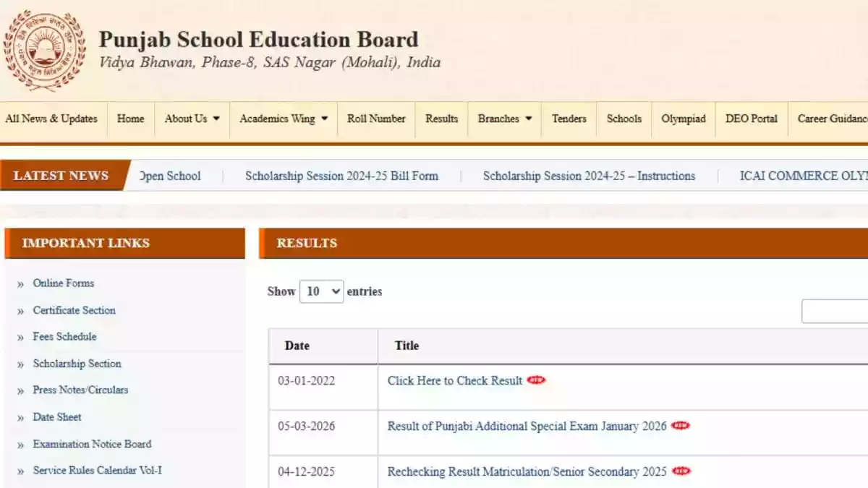Expand the Academics Wing dropdown menu

[x=284, y=119]
